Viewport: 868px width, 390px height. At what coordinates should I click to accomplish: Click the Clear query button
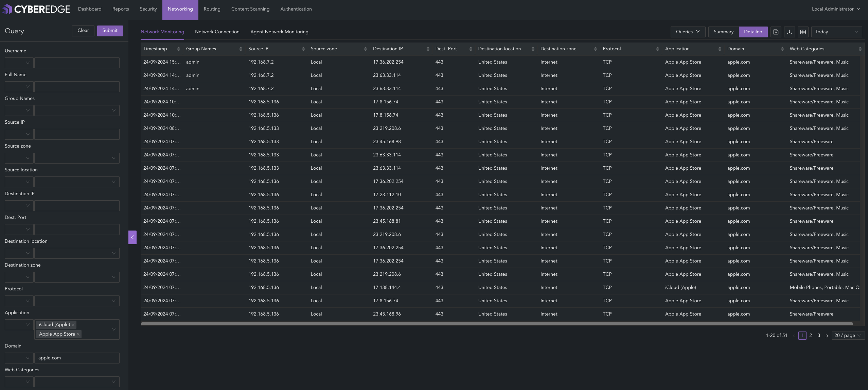coord(83,31)
